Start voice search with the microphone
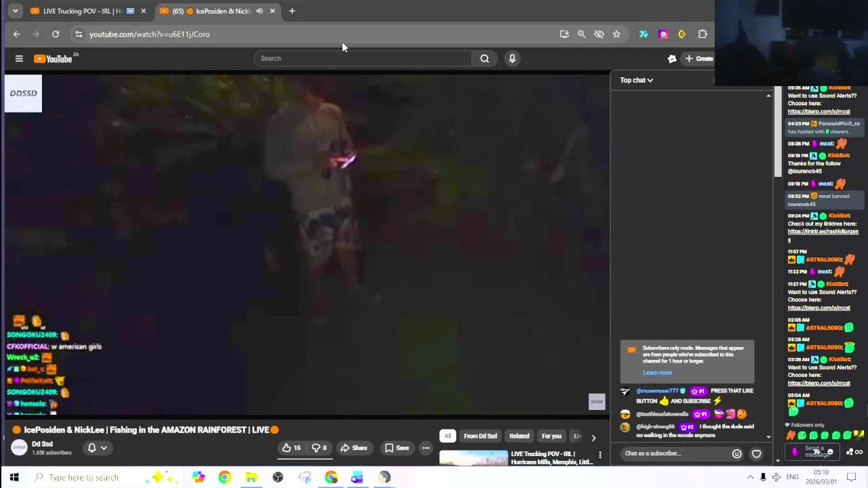The width and height of the screenshot is (868, 488). tap(512, 58)
